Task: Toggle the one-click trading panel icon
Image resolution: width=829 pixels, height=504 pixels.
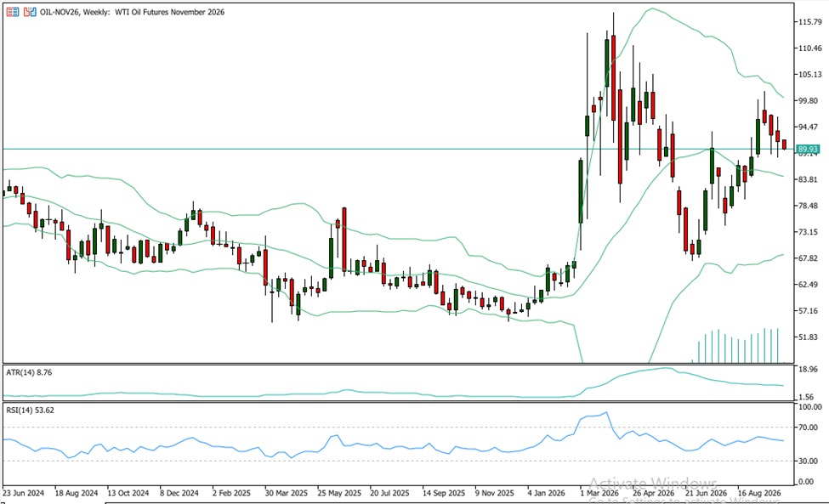Action: pyautogui.click(x=30, y=12)
